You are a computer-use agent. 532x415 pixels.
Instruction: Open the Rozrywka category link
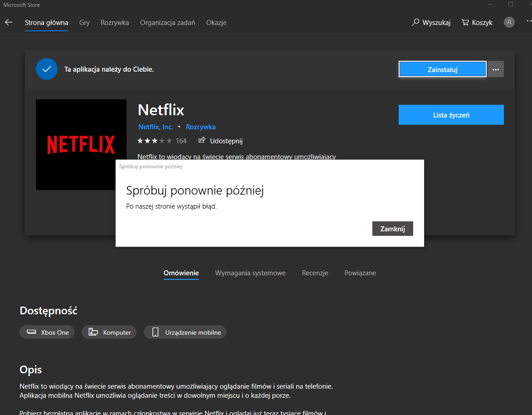point(200,127)
